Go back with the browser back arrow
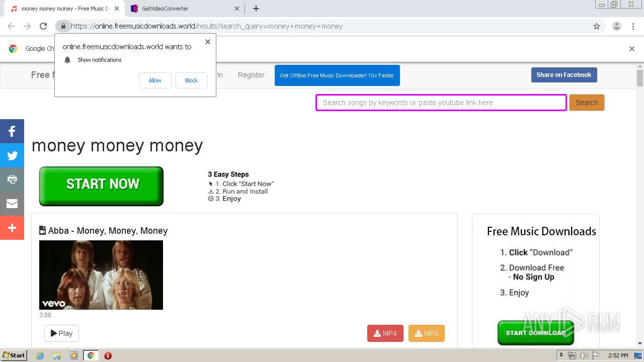The height and width of the screenshot is (362, 644). pos(11,26)
